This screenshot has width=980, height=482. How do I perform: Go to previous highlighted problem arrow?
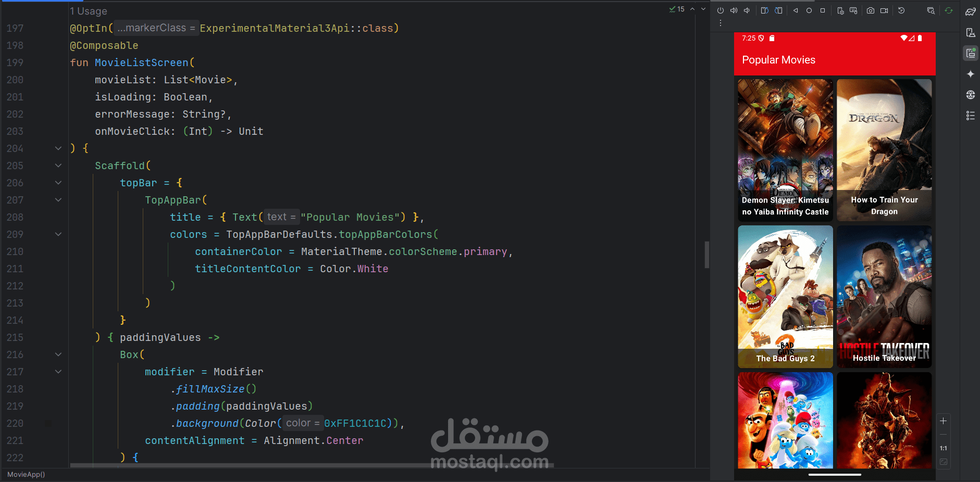(x=692, y=9)
